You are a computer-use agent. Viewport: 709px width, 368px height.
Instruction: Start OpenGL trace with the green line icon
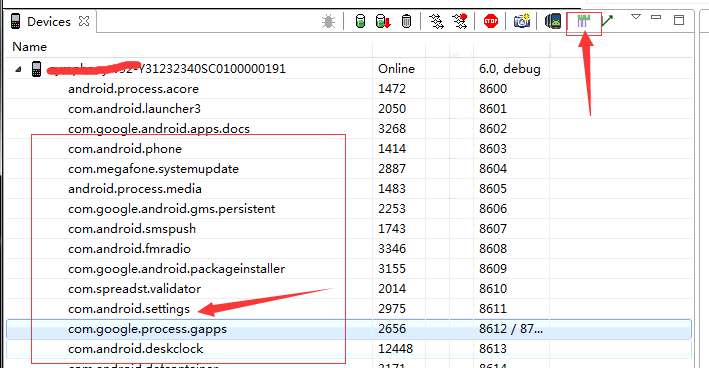tap(607, 21)
